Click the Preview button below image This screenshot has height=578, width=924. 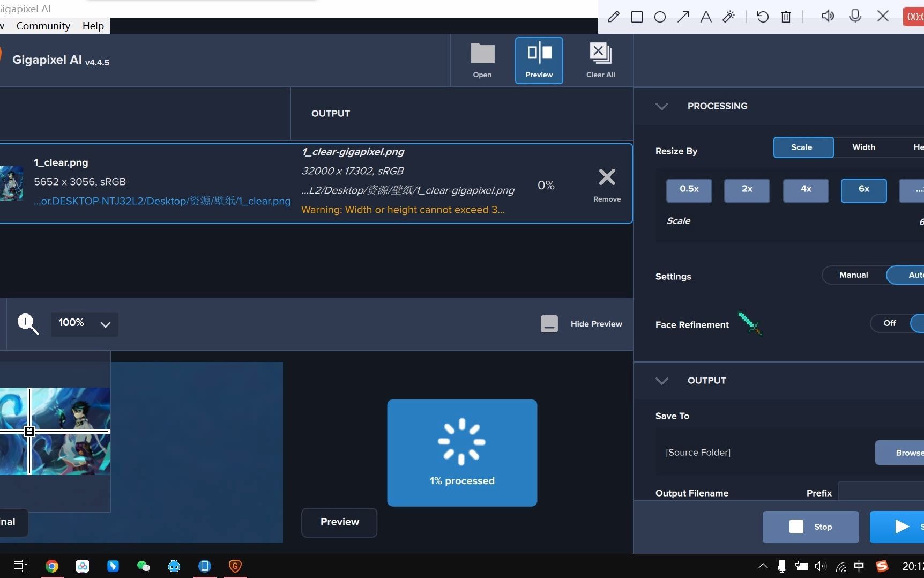339,522
